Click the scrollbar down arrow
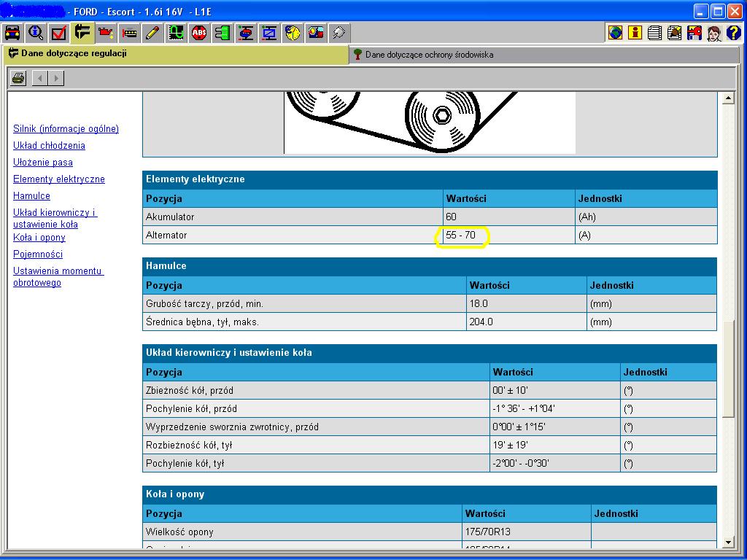This screenshot has height=560, width=747. 727,542
